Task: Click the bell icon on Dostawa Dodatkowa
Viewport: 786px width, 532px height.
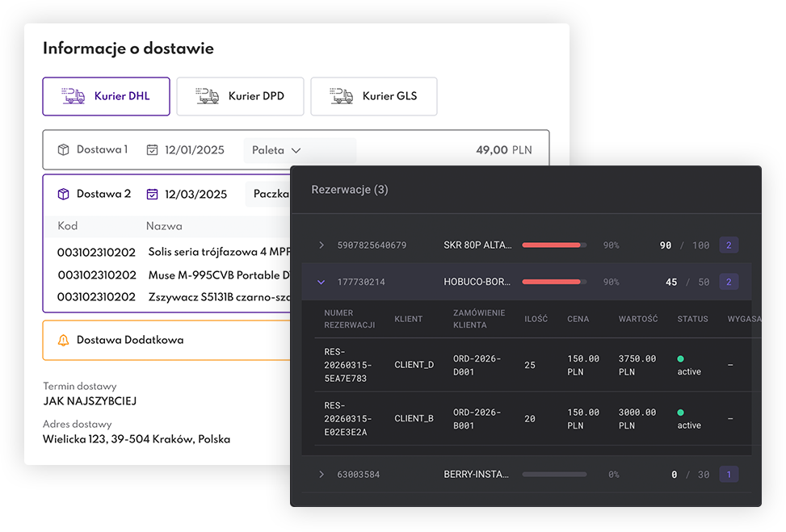Action: click(x=63, y=341)
